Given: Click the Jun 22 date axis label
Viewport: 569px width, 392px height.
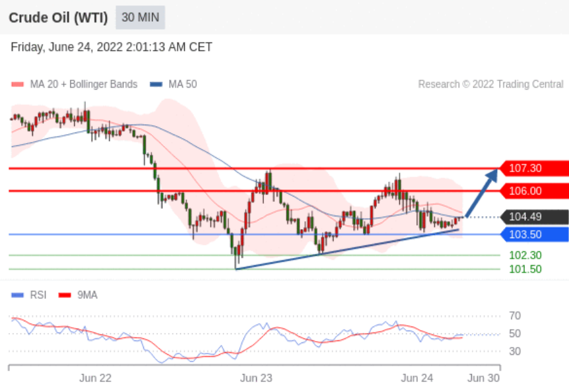Looking at the screenshot, I should [x=96, y=378].
